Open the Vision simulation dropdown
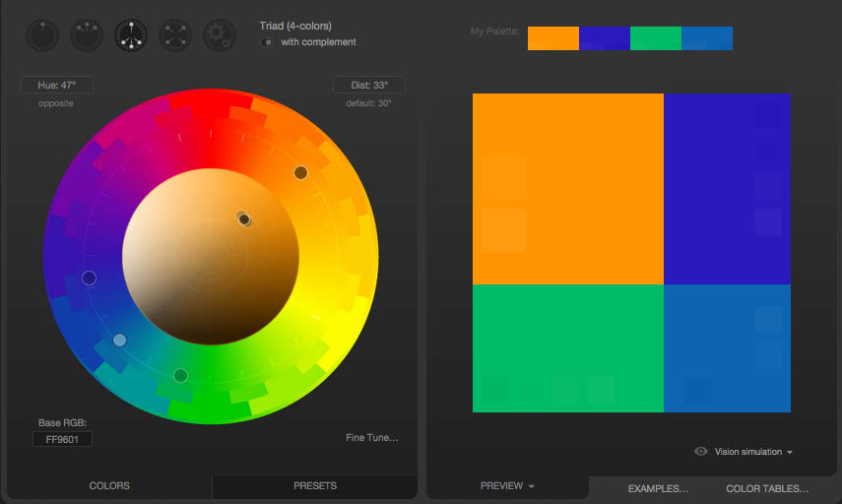842x504 pixels. pos(753,452)
